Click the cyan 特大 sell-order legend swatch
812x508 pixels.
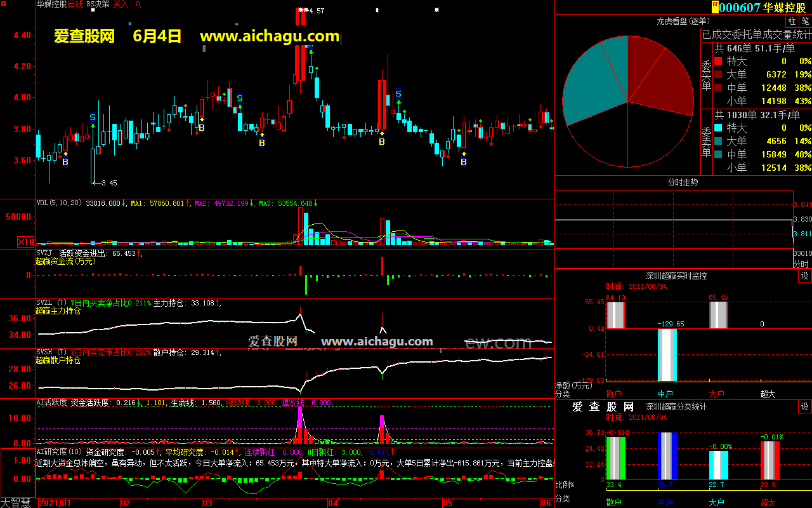click(x=718, y=128)
